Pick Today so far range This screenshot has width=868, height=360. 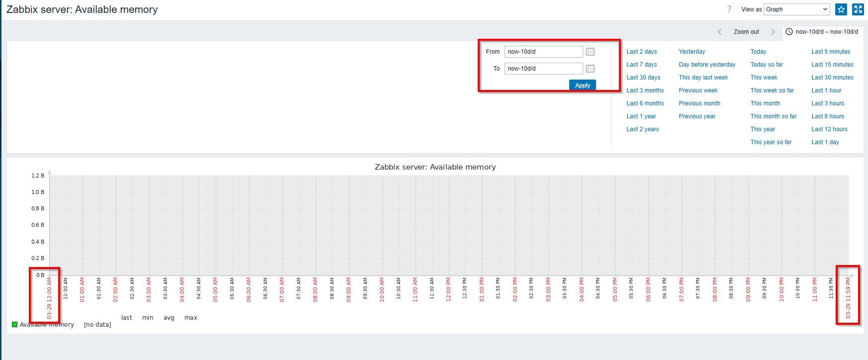767,65
